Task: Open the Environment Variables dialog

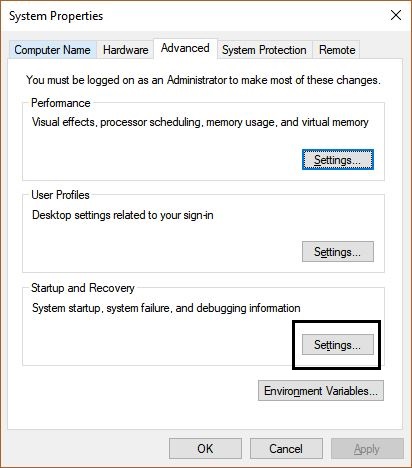Action: [x=321, y=391]
